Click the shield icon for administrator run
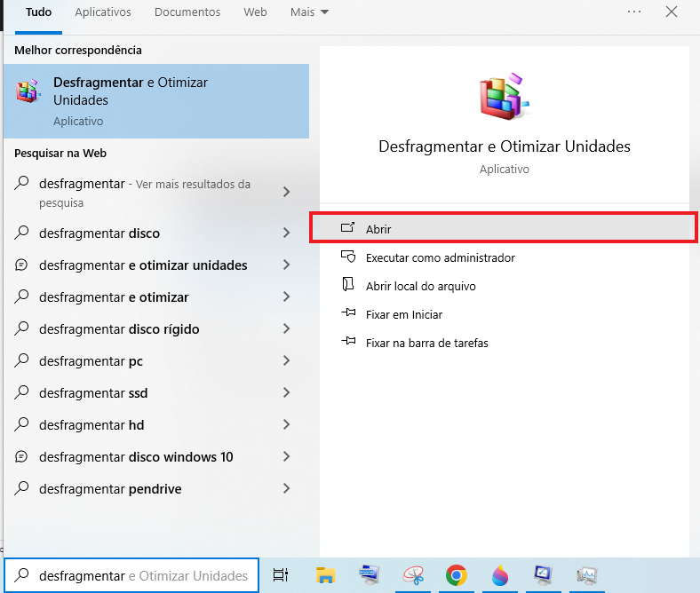The height and width of the screenshot is (593, 700). [x=347, y=257]
